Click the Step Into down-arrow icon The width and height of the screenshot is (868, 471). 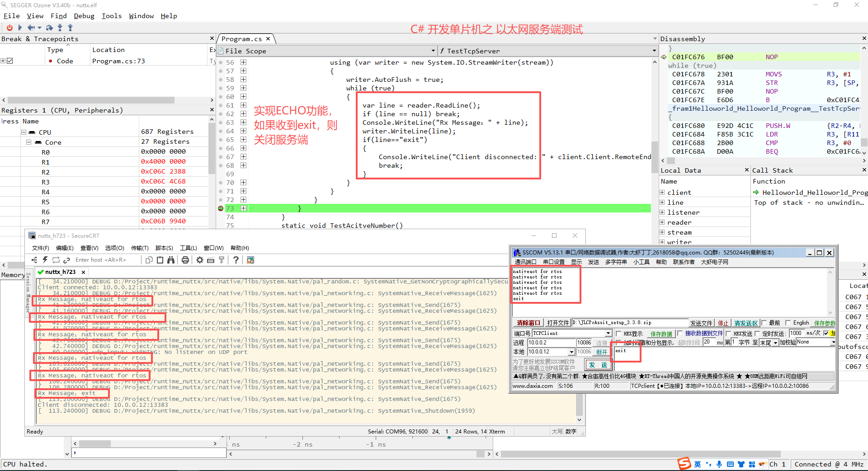(60, 28)
